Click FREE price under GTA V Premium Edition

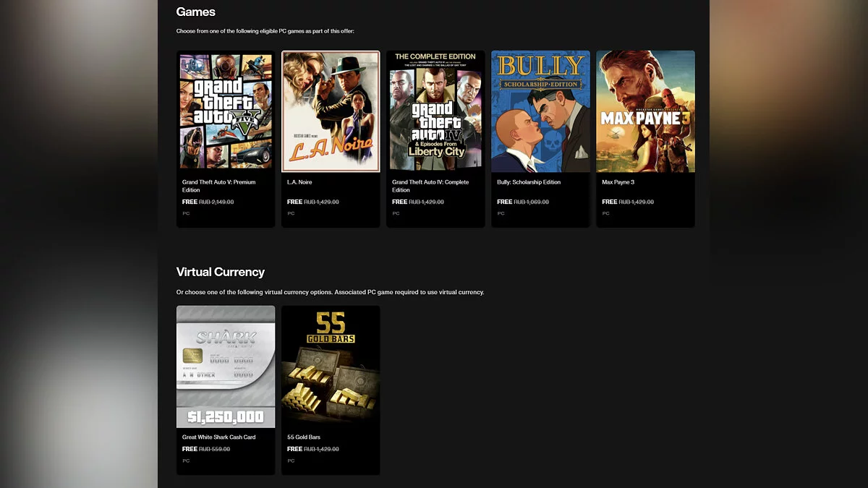coord(190,202)
